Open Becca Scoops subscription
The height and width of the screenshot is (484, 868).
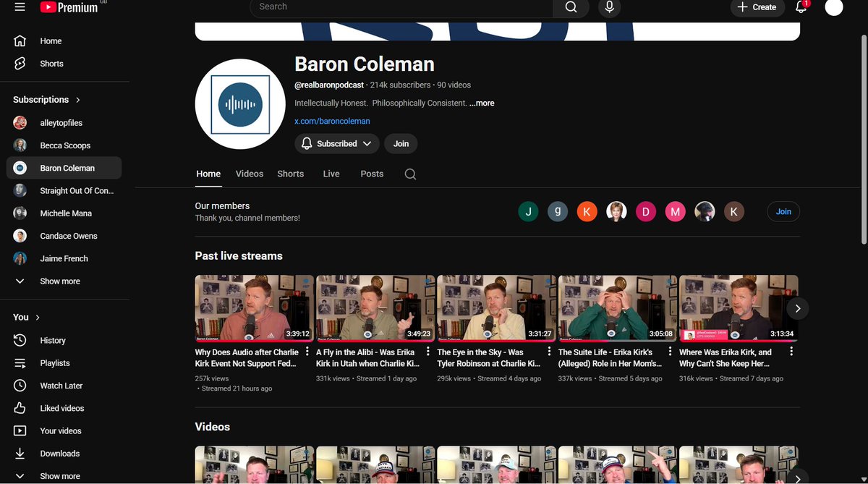coord(64,145)
